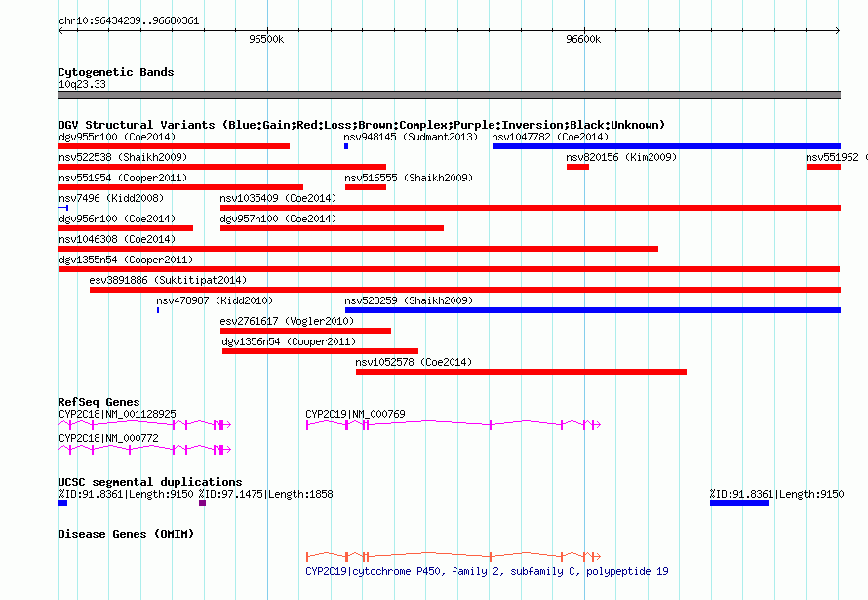Click nsv1046308 (Coe2014) label
Image resolution: width=868 pixels, height=600 pixels.
point(117,239)
